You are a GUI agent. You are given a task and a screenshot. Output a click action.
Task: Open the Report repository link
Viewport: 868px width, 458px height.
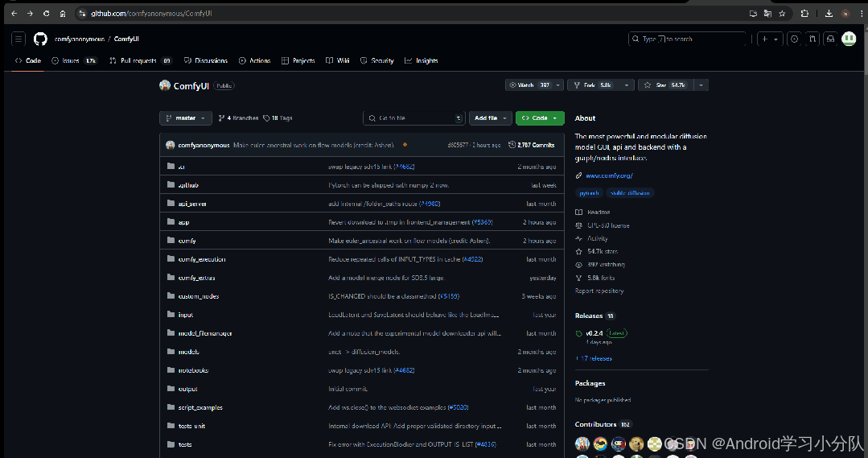click(599, 291)
